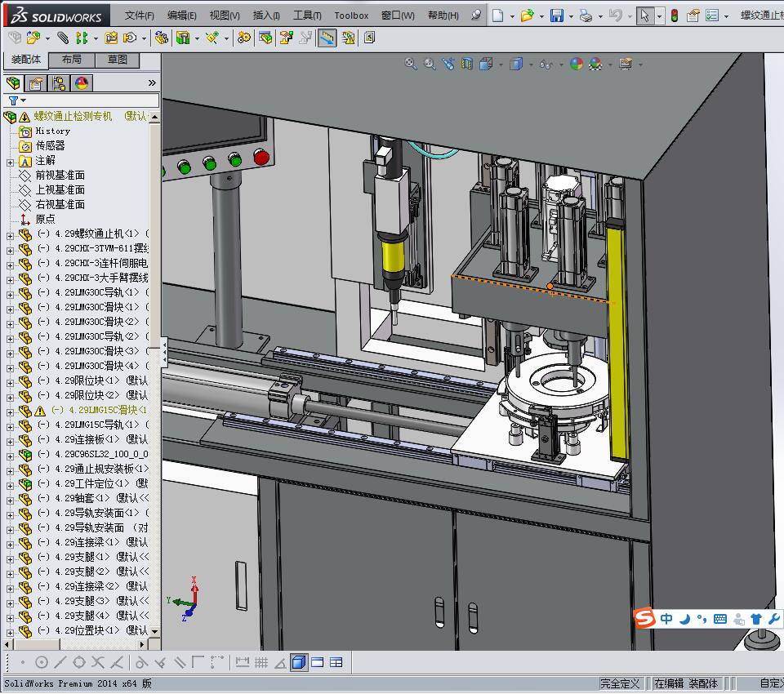
Task: Click the filter funnel icon above tree
Action: (x=13, y=100)
